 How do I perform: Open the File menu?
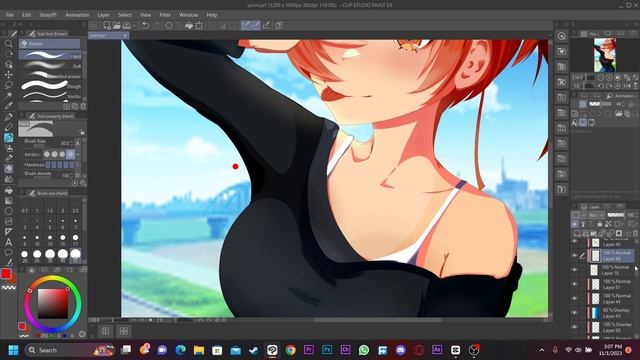point(9,15)
